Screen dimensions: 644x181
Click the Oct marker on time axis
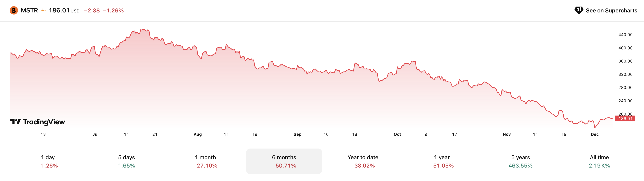point(397,134)
